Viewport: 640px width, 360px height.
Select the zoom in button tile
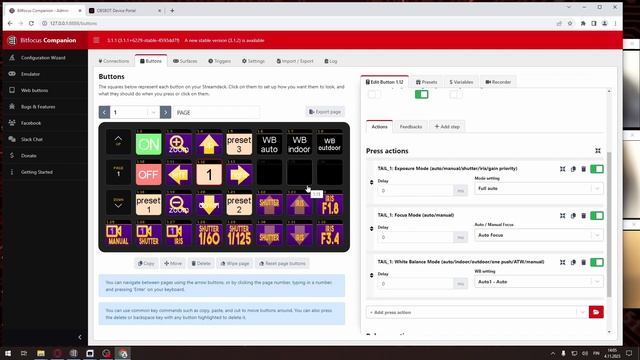[179, 144]
